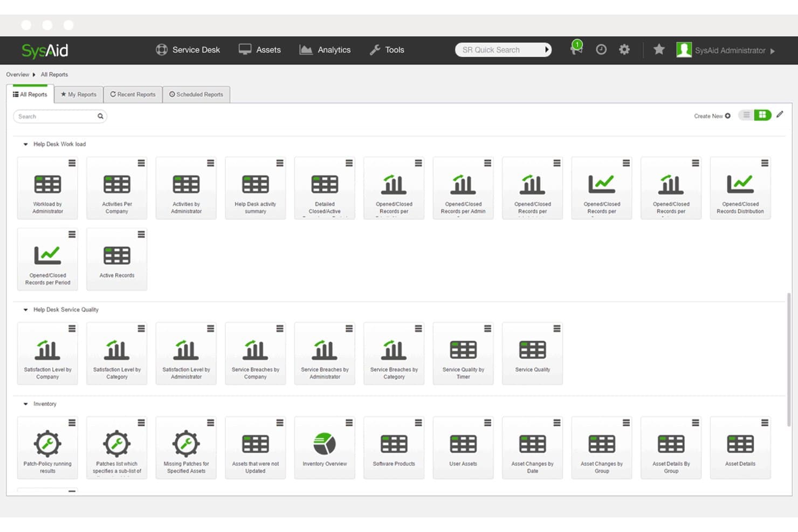This screenshot has height=532, width=798.
Task: Open menu on Asset Changes by Date card
Action: coord(557,423)
